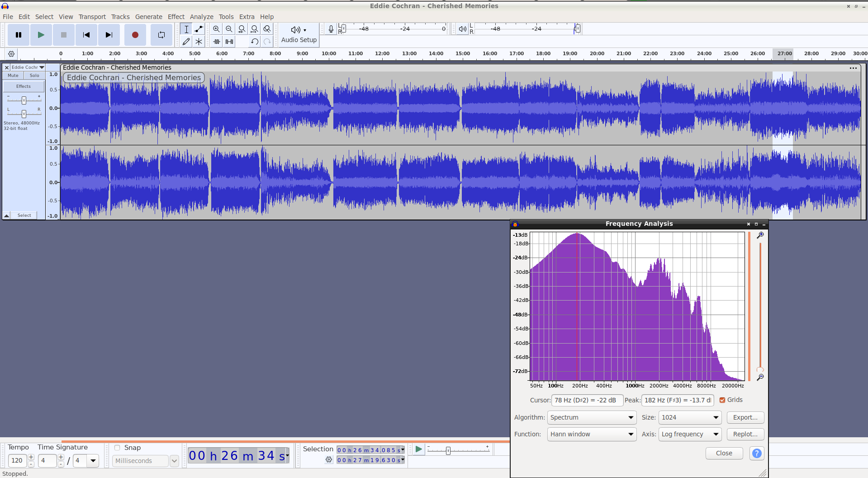Fit selection to width zoom icon
868x478 pixels.
click(x=242, y=29)
